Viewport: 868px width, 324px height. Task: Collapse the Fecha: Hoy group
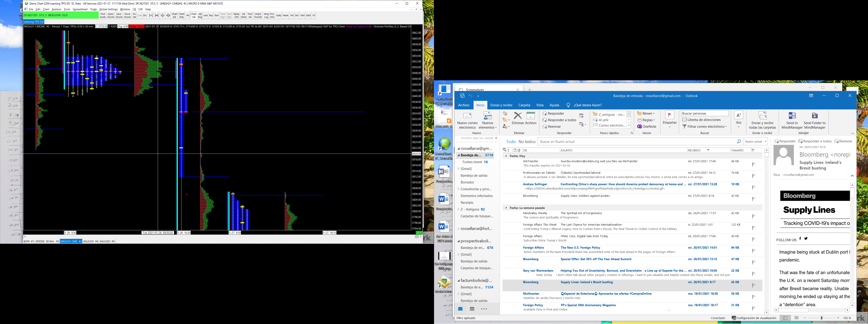click(506, 156)
